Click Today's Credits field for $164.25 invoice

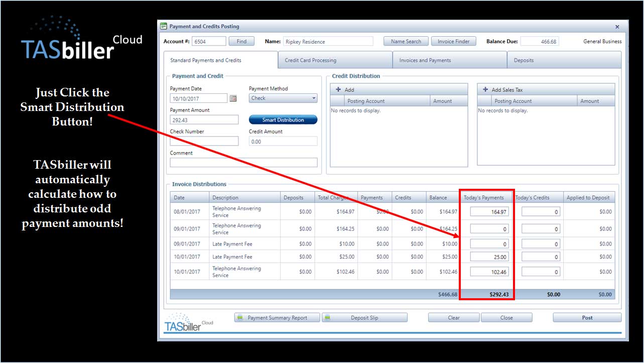pyautogui.click(x=541, y=229)
